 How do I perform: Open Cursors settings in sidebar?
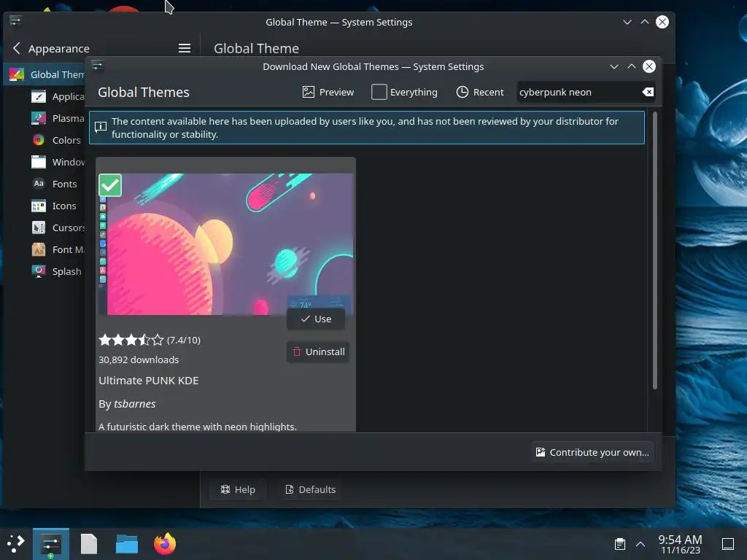pos(56,227)
